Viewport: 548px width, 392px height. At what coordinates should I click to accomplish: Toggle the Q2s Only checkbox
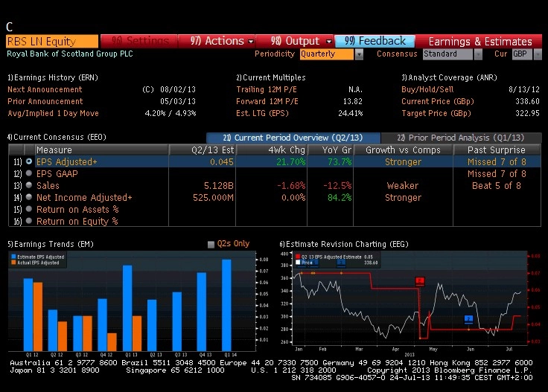[x=211, y=244]
